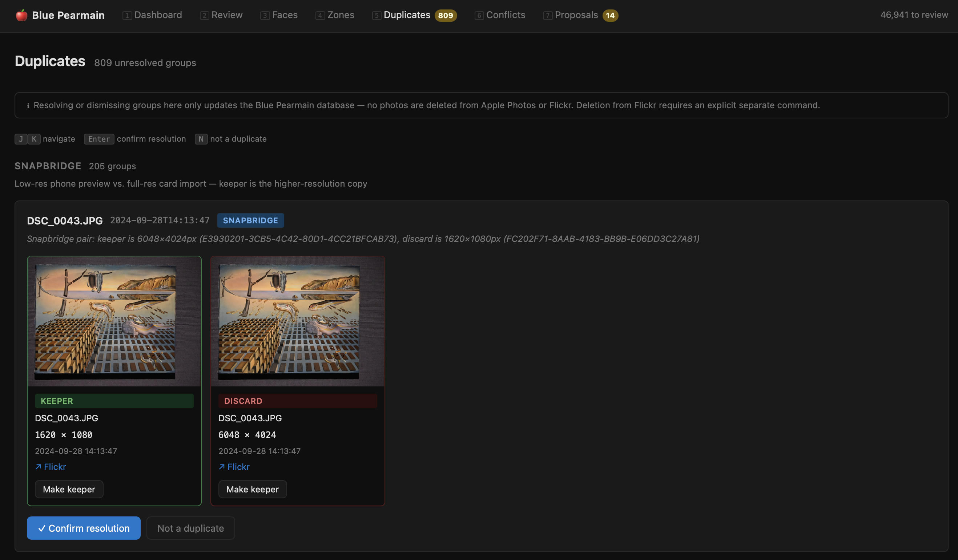Open Flickr link on the keeper card
This screenshot has height=560, width=958.
[x=51, y=467]
